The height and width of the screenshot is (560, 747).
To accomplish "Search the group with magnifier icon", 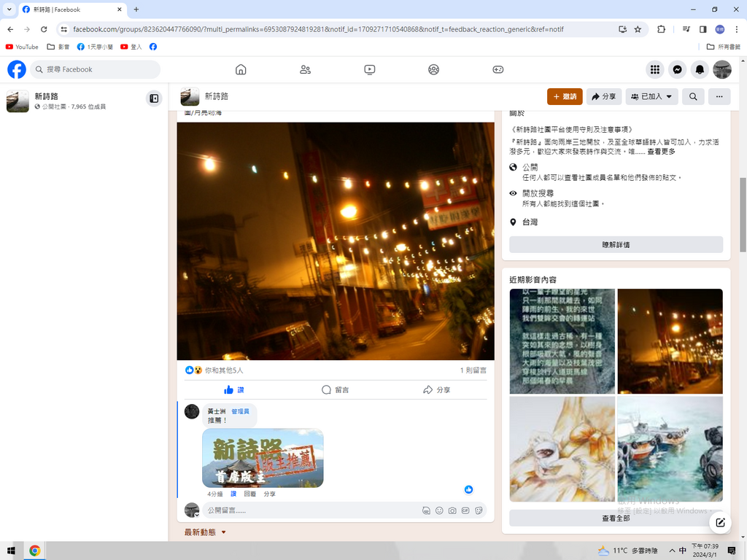I will pyautogui.click(x=693, y=96).
